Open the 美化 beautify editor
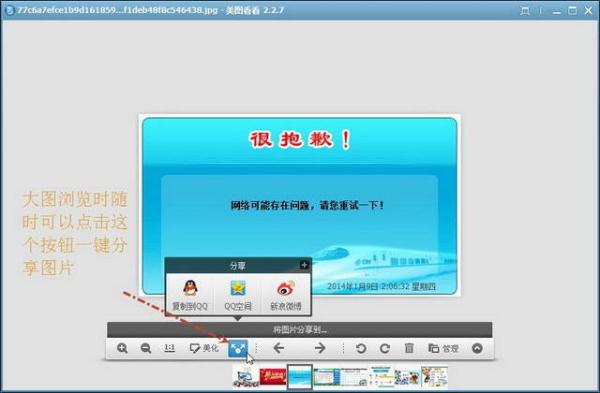The image size is (600, 393). tap(204, 348)
